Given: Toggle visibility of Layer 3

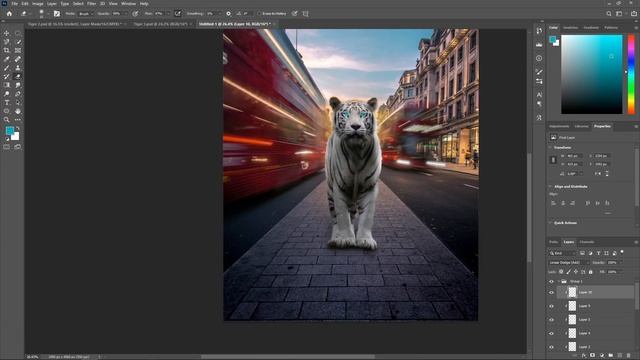Looking at the screenshot, I should [x=551, y=320].
